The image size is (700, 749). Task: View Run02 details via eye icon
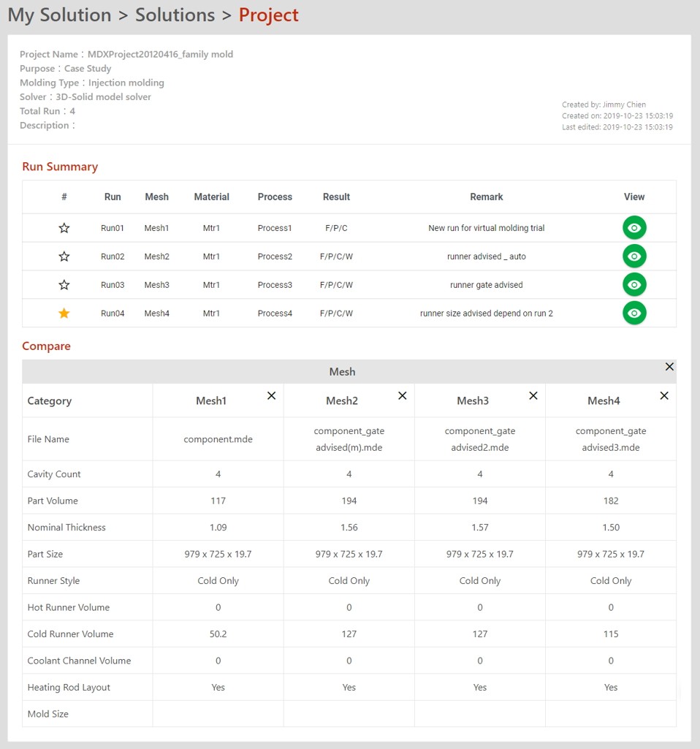click(634, 256)
